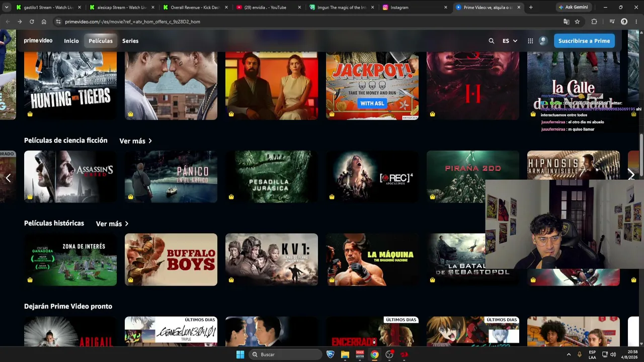The height and width of the screenshot is (362, 644).
Task: Open the Jackpot! With ASL movie thumbnail
Action: coord(372,85)
